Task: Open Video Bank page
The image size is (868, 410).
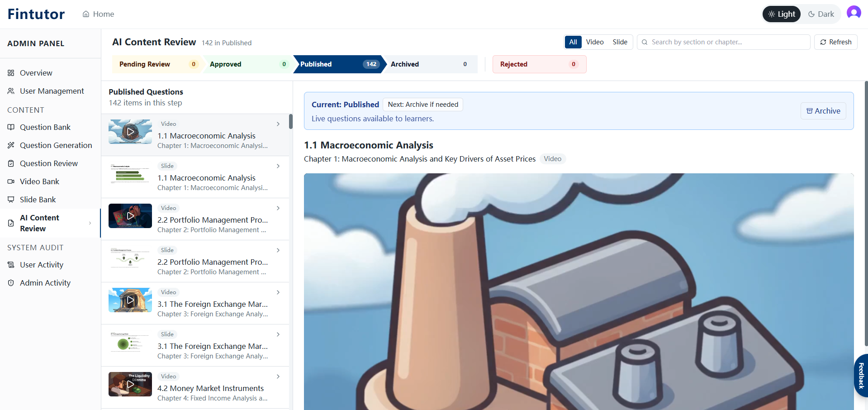Action: (x=50, y=181)
